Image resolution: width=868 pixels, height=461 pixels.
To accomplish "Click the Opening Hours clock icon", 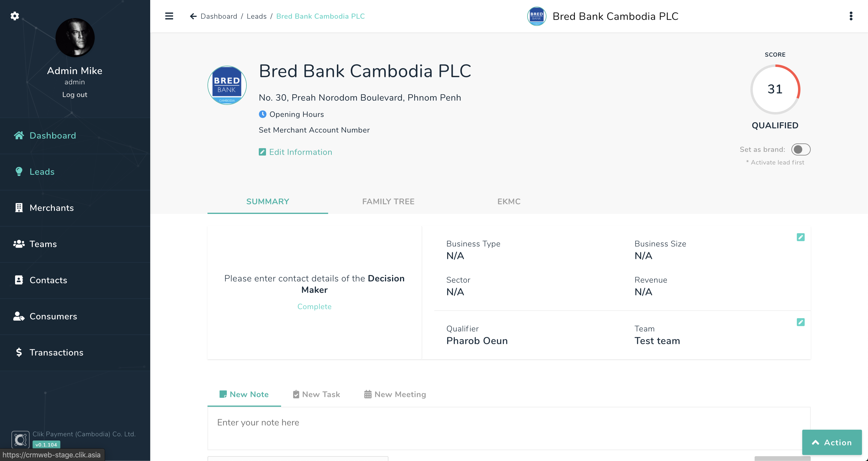I will click(x=262, y=114).
